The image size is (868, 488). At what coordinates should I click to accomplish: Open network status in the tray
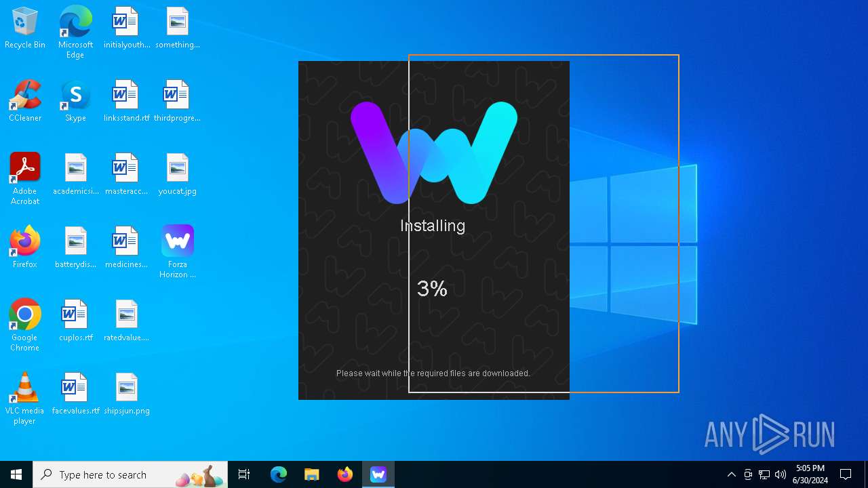point(764,474)
